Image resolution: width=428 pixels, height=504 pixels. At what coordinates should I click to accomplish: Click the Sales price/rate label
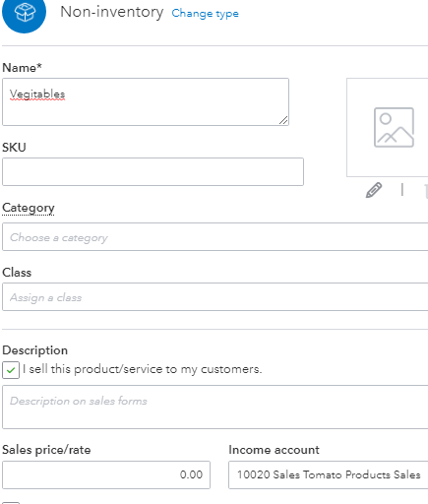[x=46, y=450]
